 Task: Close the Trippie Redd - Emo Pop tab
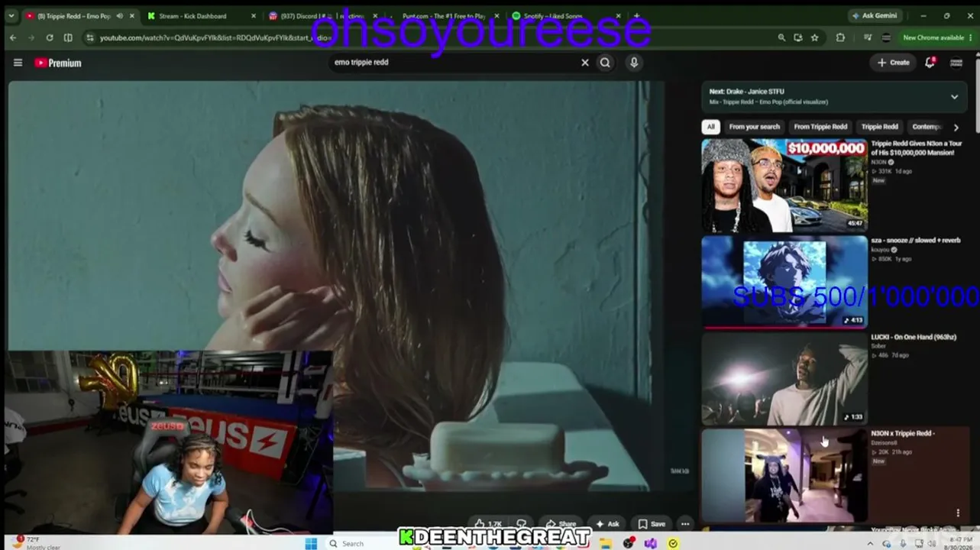pyautogui.click(x=131, y=16)
